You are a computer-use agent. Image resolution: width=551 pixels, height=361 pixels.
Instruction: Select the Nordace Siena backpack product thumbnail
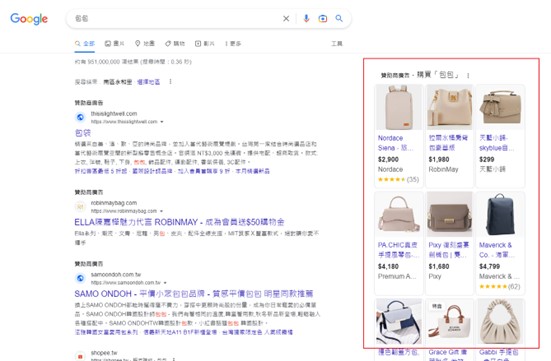click(399, 108)
